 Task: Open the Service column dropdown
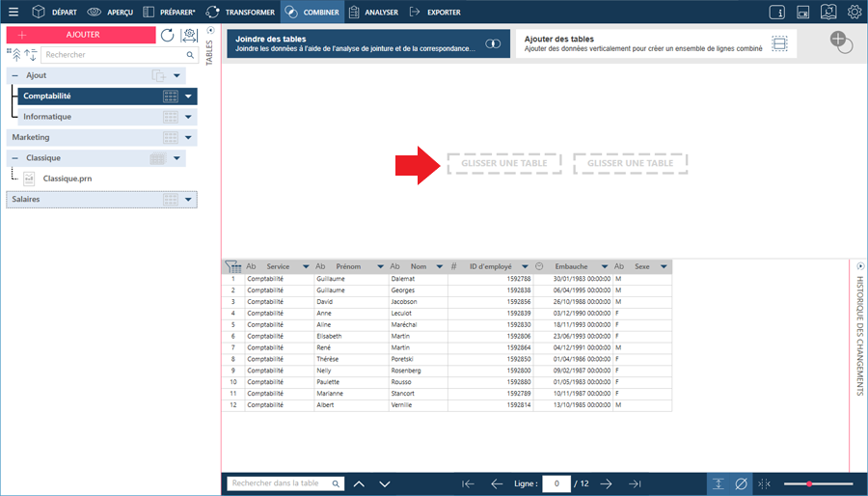306,267
